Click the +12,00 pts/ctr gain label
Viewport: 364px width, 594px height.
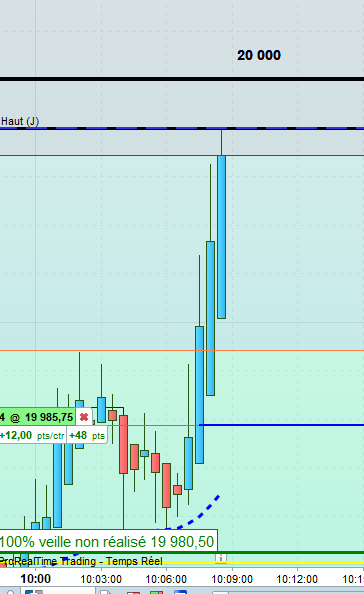click(33, 436)
